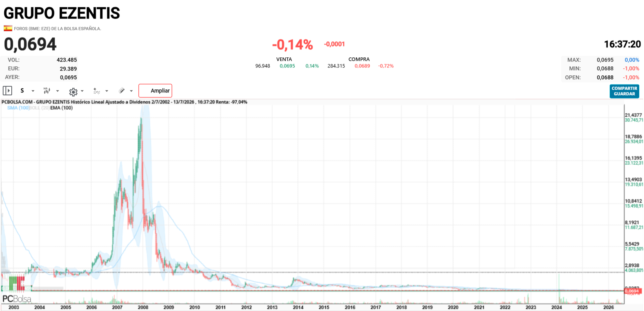Open chart settings gear icon
This screenshot has height=311, width=644.
73,92
